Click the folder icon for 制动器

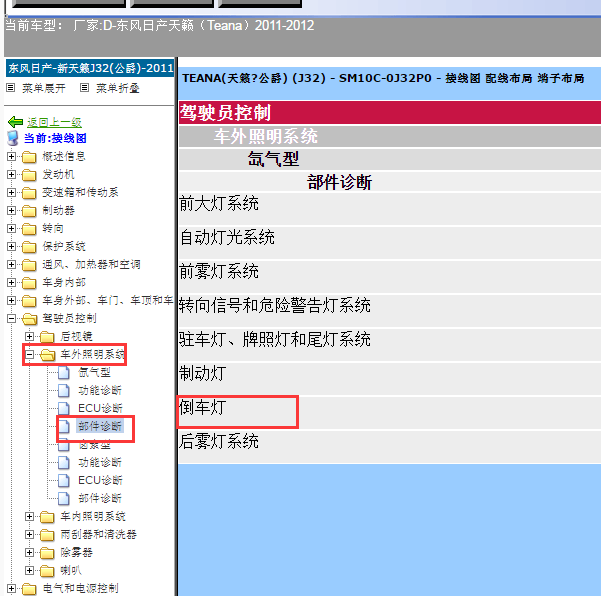click(29, 211)
